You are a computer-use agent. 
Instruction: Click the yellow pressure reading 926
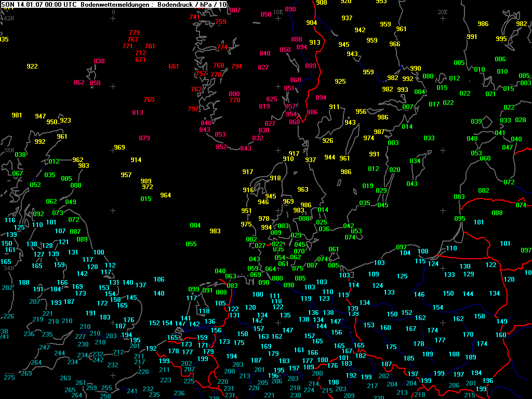(x=328, y=141)
